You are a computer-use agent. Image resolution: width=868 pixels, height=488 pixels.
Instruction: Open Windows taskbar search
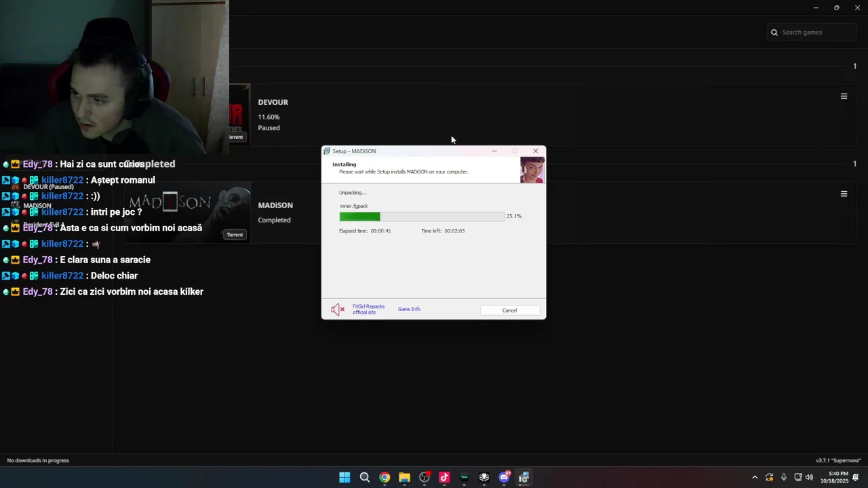[x=364, y=477]
